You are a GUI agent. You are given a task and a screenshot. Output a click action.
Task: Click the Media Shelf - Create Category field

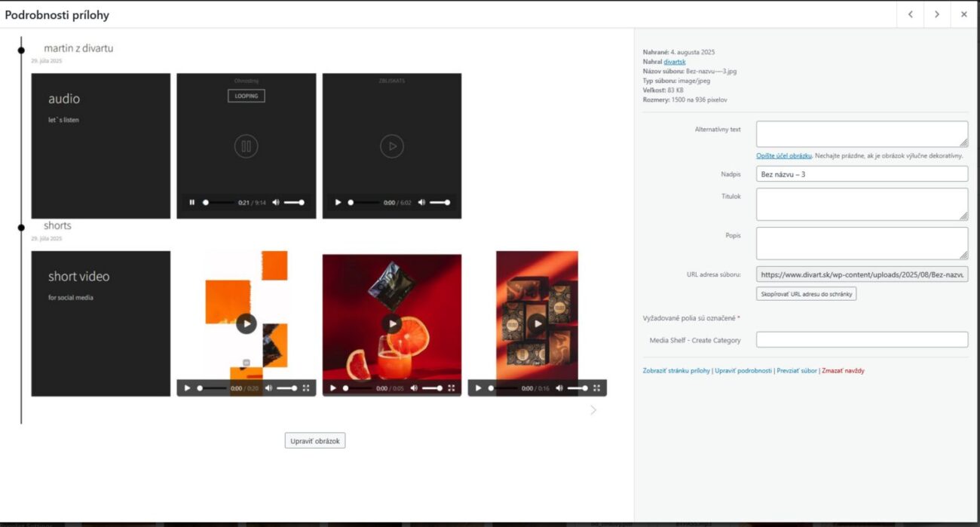(x=862, y=340)
